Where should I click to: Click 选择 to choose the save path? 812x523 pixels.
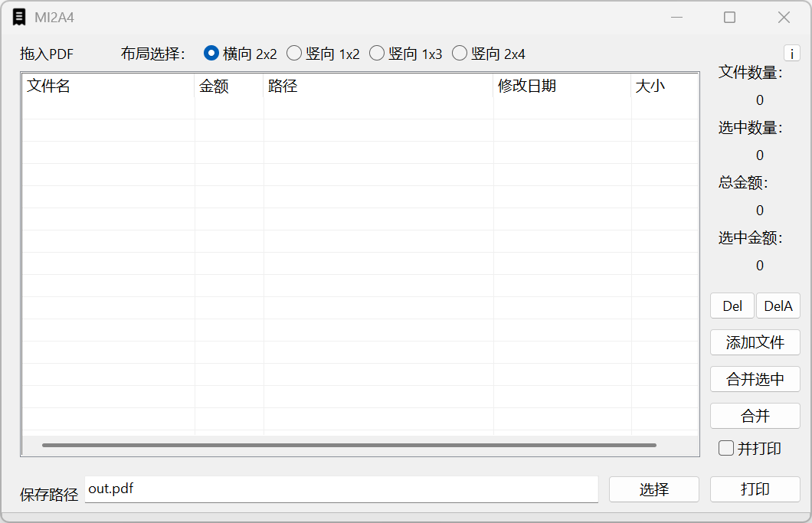pyautogui.click(x=653, y=489)
